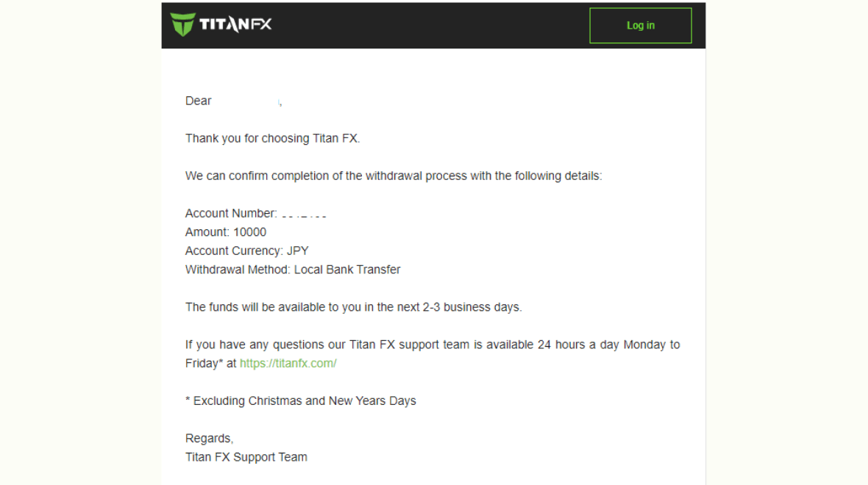Click the amount value 10000
868x485 pixels.
coord(249,232)
